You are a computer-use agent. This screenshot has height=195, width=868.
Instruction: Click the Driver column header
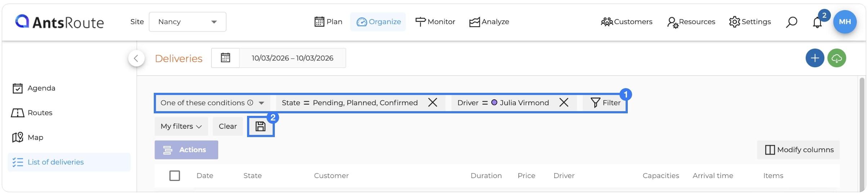564,176
